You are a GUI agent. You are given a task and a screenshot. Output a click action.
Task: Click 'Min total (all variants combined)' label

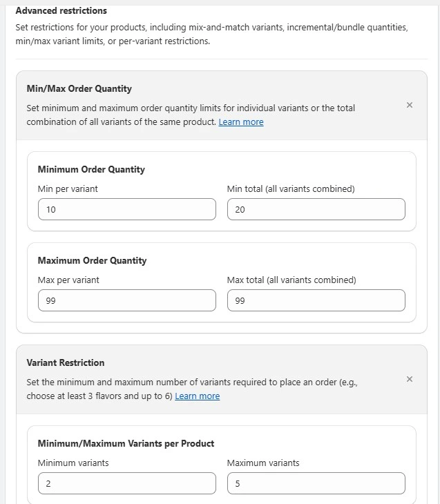pos(291,188)
